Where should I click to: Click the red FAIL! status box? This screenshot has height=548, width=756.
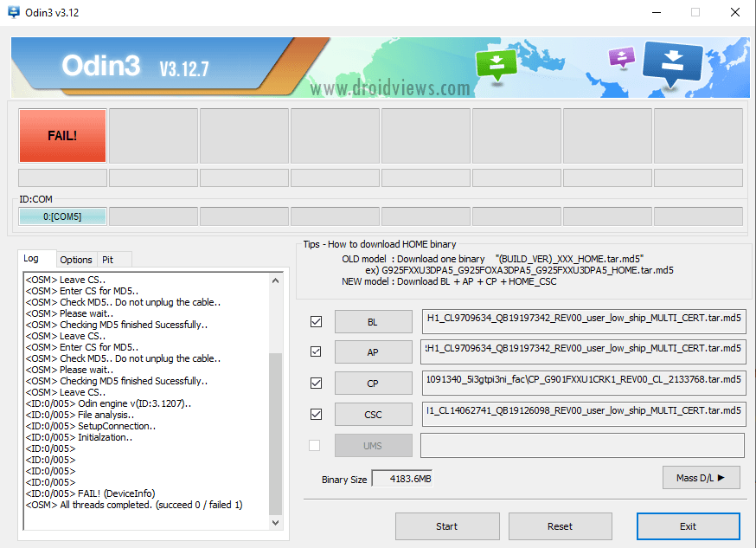click(x=62, y=136)
